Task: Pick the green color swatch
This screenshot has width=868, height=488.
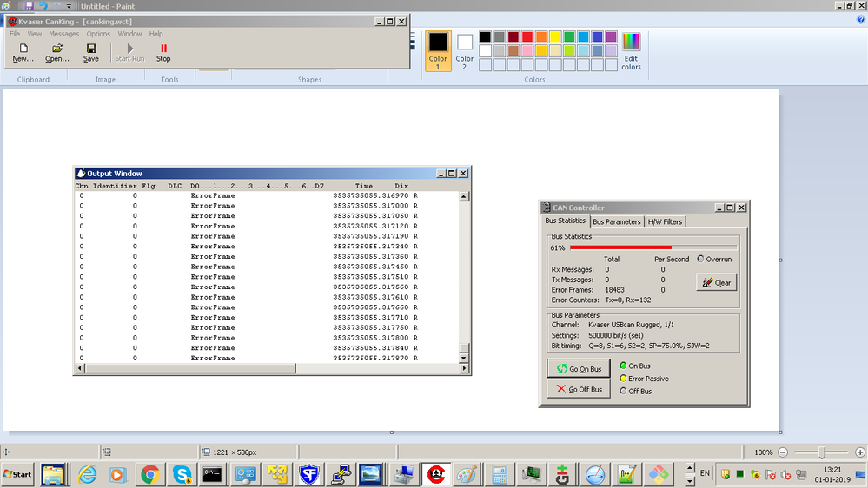Action: (569, 37)
